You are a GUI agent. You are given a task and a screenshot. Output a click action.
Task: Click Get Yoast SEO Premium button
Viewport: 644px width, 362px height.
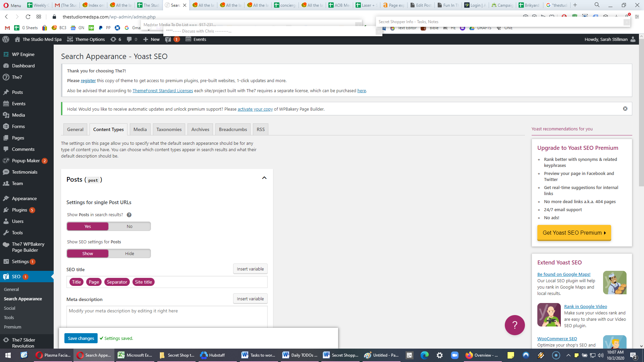click(x=574, y=233)
